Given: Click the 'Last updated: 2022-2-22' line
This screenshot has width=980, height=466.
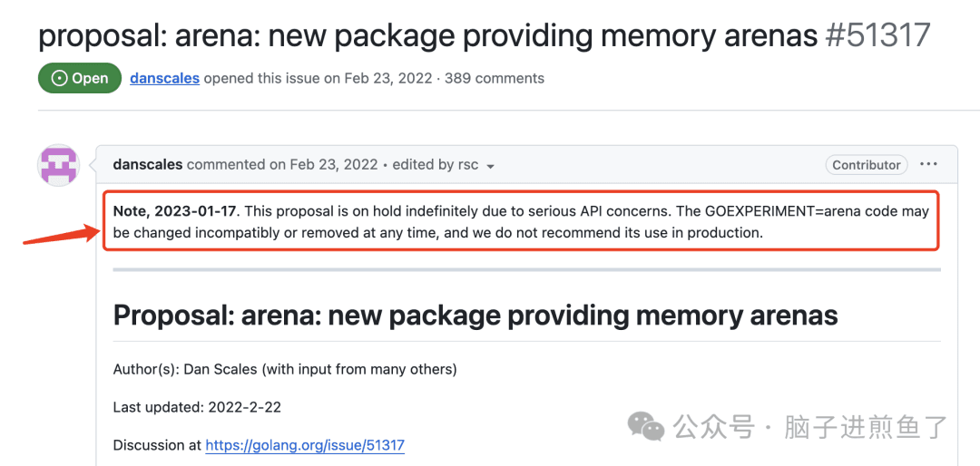Looking at the screenshot, I should [197, 408].
